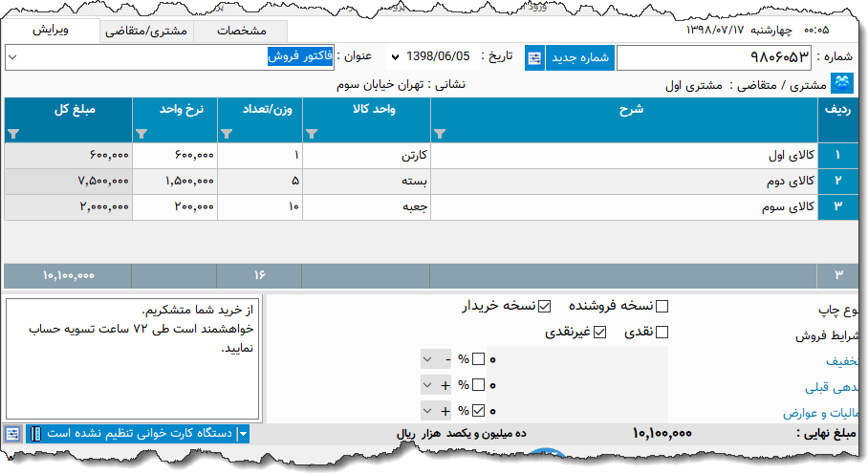The height and width of the screenshot is (474, 868).
Task: Click the مالیات و عوارض link
Action: (x=821, y=413)
